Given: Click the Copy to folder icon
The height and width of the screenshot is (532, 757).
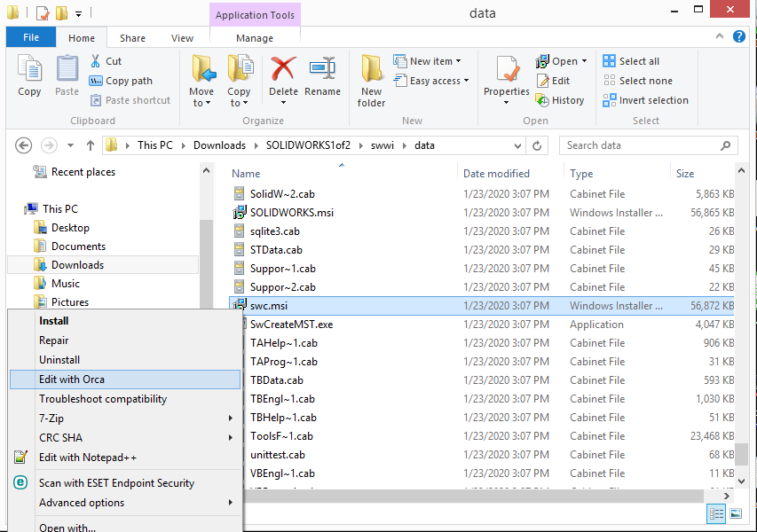Looking at the screenshot, I should (240, 68).
